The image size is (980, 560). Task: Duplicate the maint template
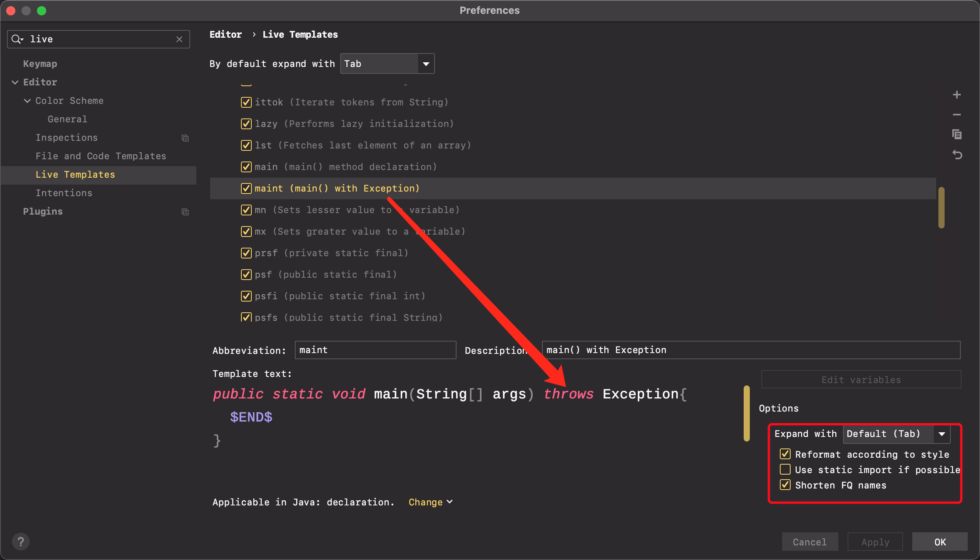coord(957,134)
